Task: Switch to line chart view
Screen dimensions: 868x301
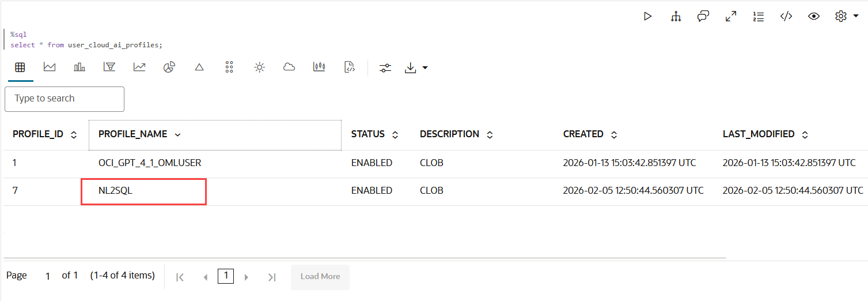Action: click(x=139, y=67)
